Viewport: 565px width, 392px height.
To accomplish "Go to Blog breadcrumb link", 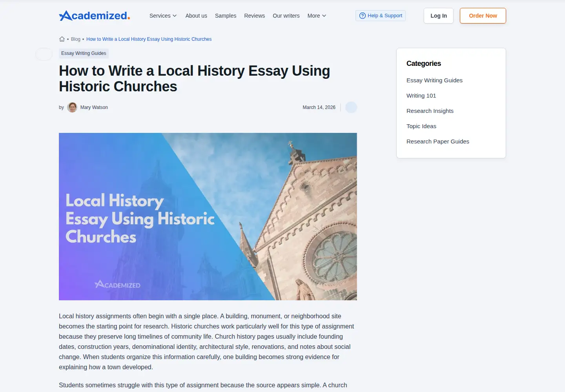I will coord(76,39).
